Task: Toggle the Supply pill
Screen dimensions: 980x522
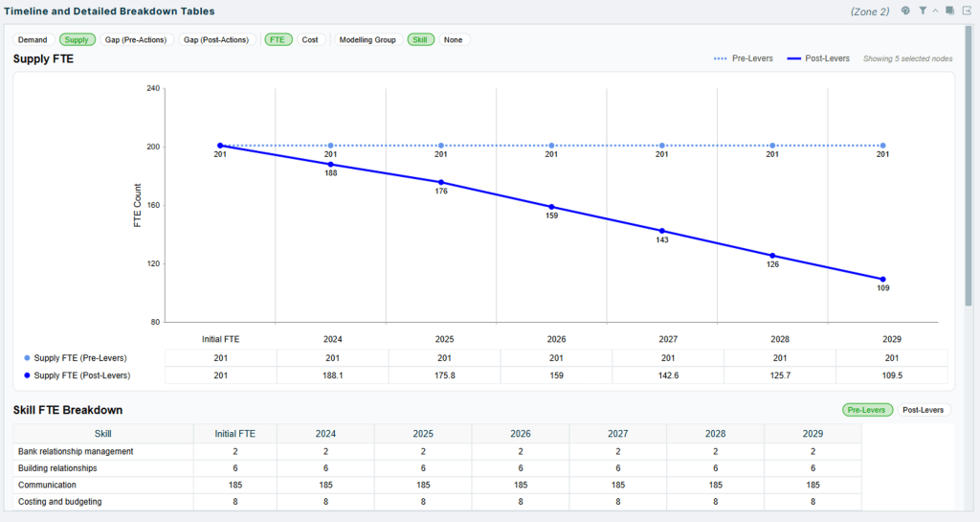Action: (77, 40)
